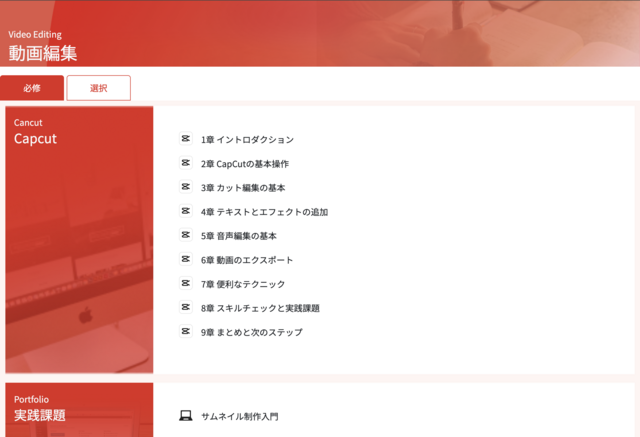This screenshot has height=437, width=640.
Task: Open 4章 テキストとエフェクトの追加 lesson
Action: [264, 212]
